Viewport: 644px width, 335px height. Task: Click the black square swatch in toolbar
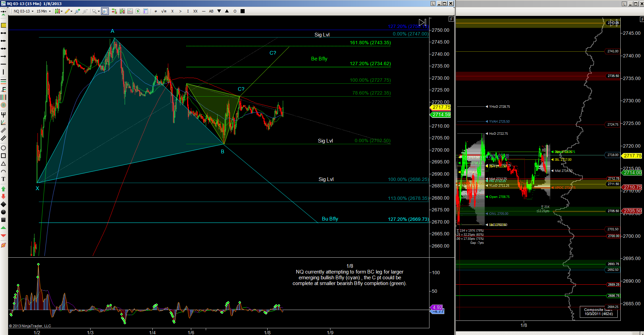tap(242, 11)
